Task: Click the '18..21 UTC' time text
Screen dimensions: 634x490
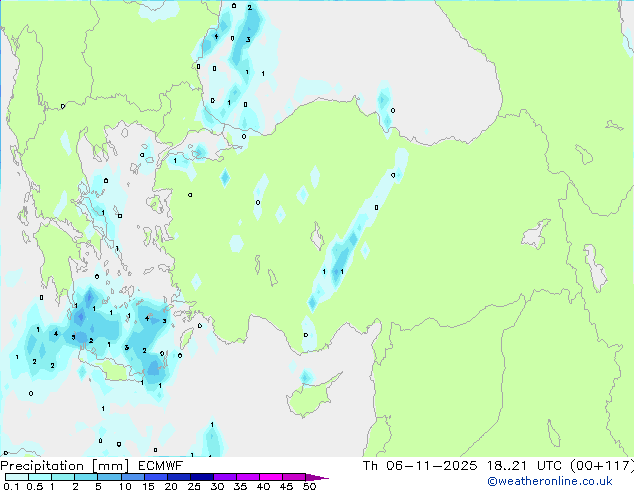Action: pyautogui.click(x=524, y=466)
